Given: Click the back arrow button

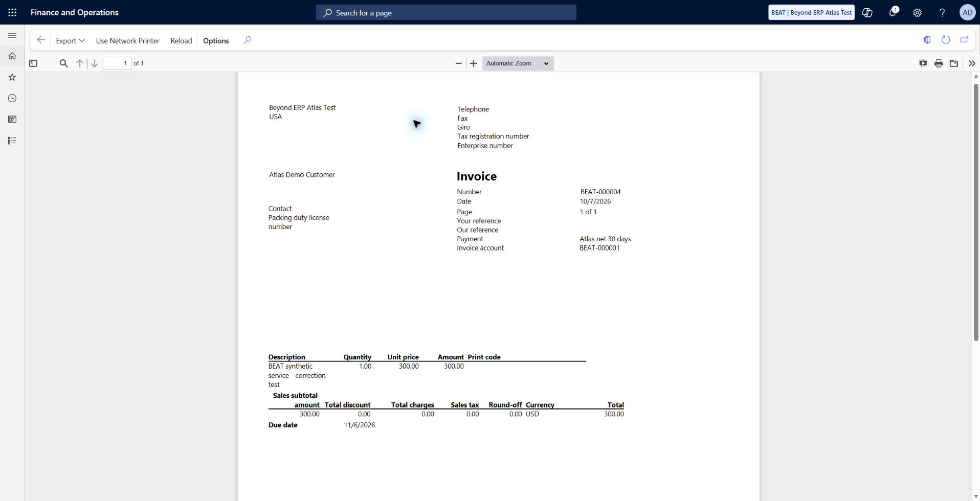Looking at the screenshot, I should (x=41, y=40).
